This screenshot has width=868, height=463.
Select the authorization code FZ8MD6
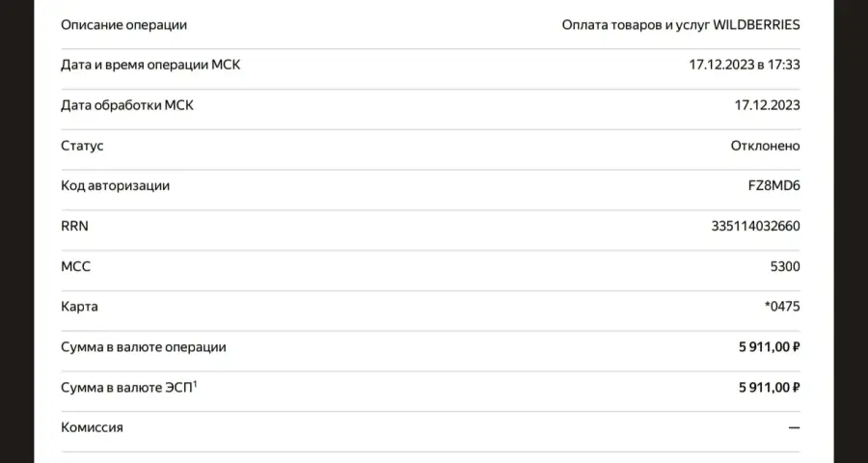(x=773, y=185)
